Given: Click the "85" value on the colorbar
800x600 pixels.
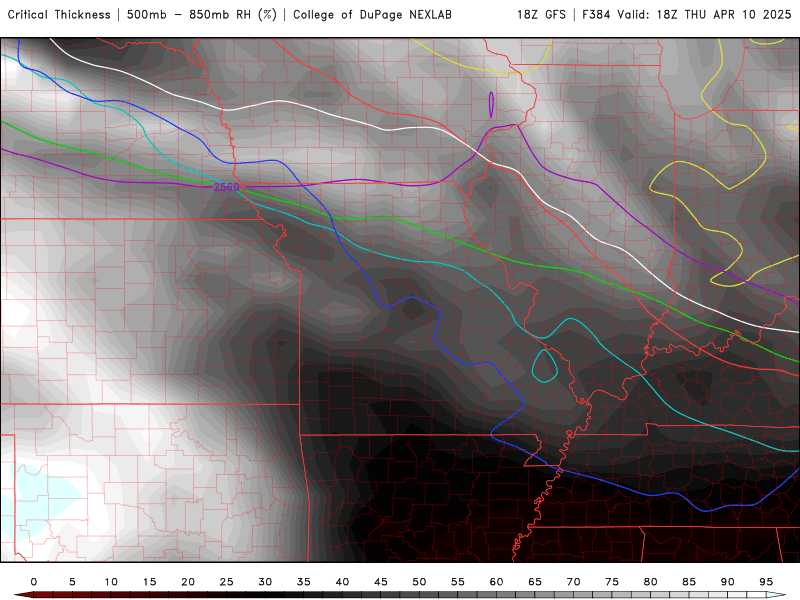Looking at the screenshot, I should click(689, 582).
